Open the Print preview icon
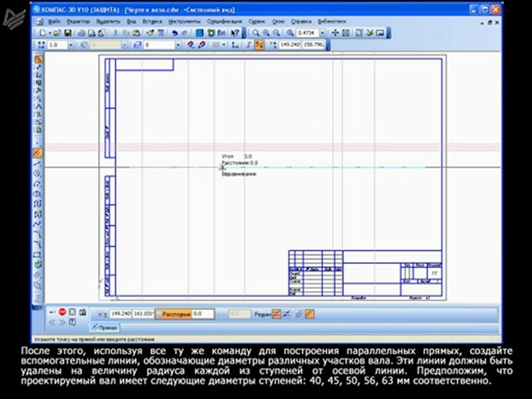532x399 pixels. [92, 33]
